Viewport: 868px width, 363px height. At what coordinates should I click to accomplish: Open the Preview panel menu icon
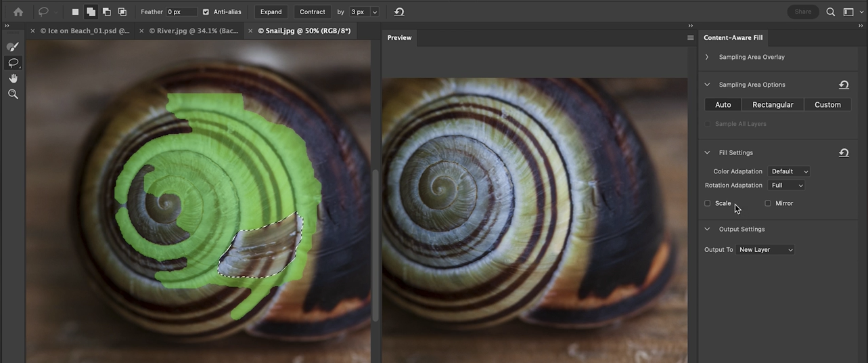tap(690, 38)
